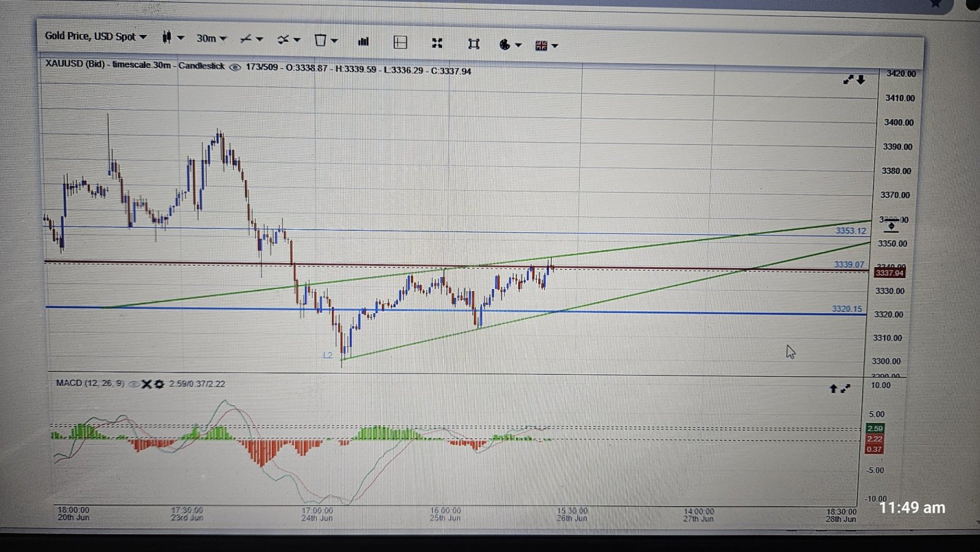Open MACD settings gear icon

coord(159,384)
